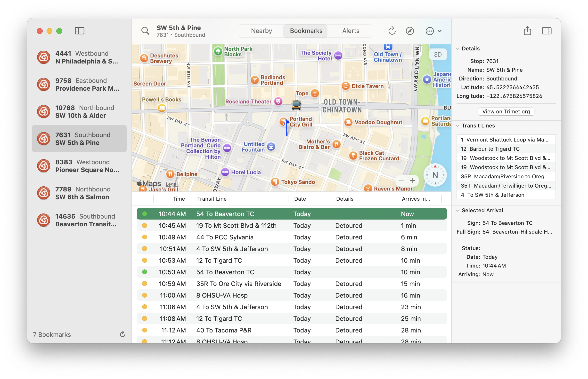Click the share icon at top right
Screen dimensions: 588x379
point(527,31)
